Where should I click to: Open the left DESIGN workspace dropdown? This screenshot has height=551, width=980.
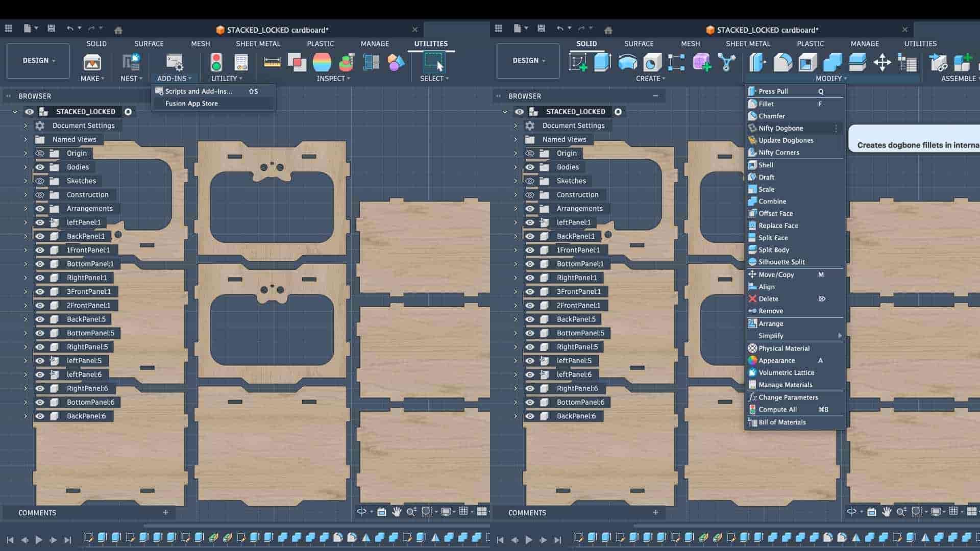point(38,61)
